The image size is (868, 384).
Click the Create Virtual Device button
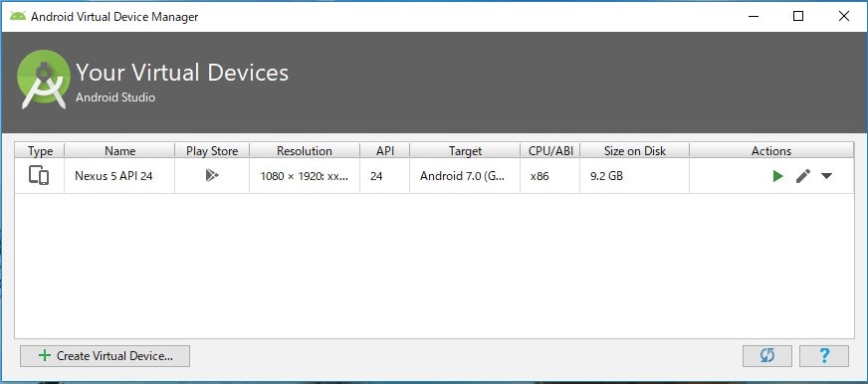click(105, 356)
